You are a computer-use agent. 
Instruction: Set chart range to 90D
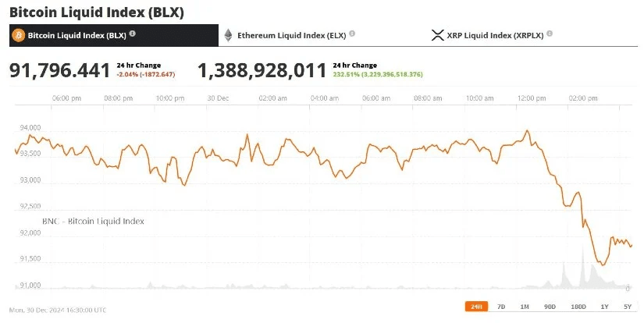[550, 305]
